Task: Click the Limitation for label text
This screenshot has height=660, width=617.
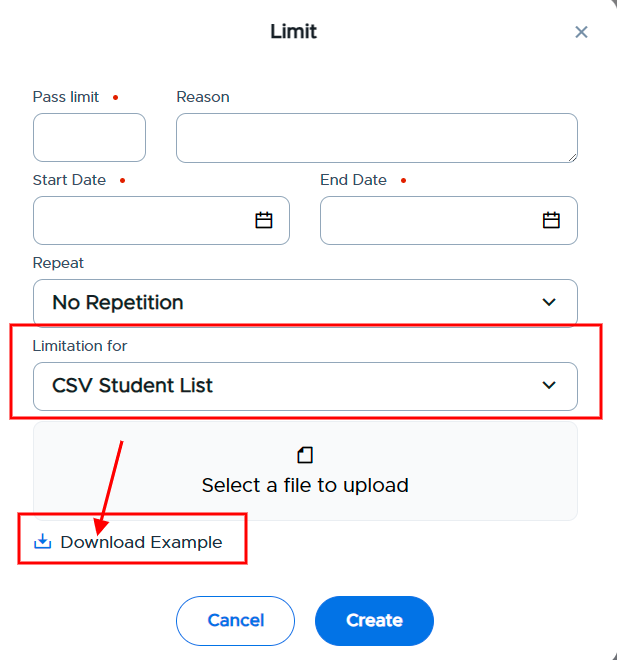Action: [x=80, y=346]
